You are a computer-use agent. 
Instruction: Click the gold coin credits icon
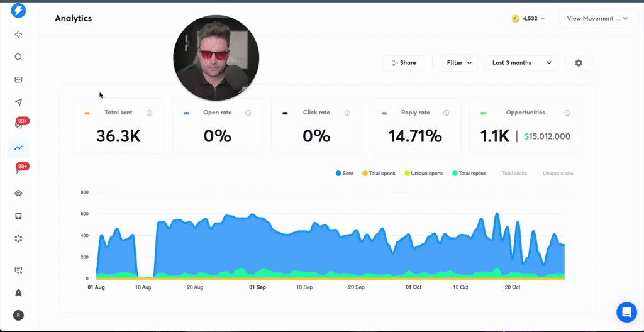[516, 18]
